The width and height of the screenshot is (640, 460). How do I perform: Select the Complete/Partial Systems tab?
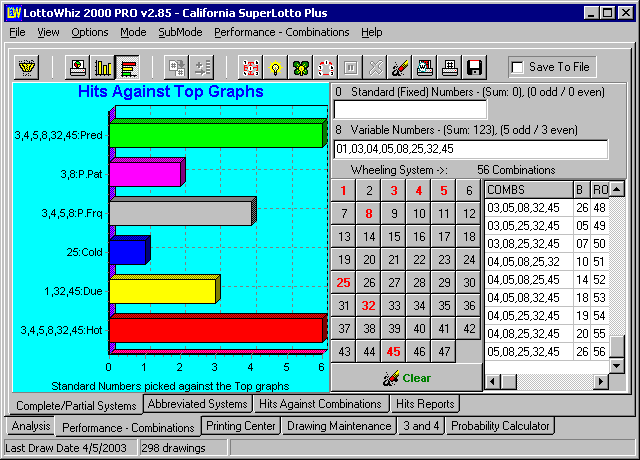(x=76, y=406)
